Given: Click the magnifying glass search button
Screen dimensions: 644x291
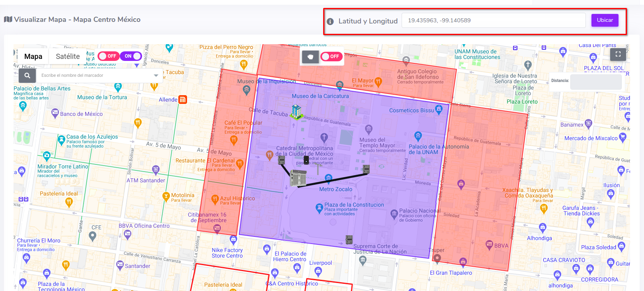Looking at the screenshot, I should click(x=27, y=75).
